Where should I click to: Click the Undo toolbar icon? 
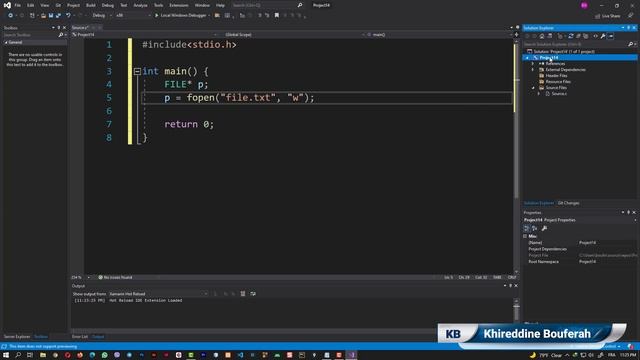pos(68,16)
